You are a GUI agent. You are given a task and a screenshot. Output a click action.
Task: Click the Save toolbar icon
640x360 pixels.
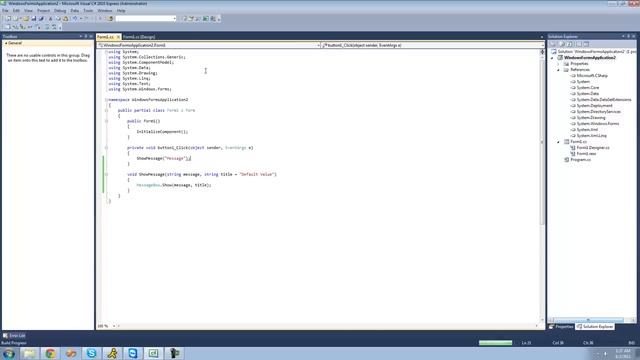coord(33,18)
